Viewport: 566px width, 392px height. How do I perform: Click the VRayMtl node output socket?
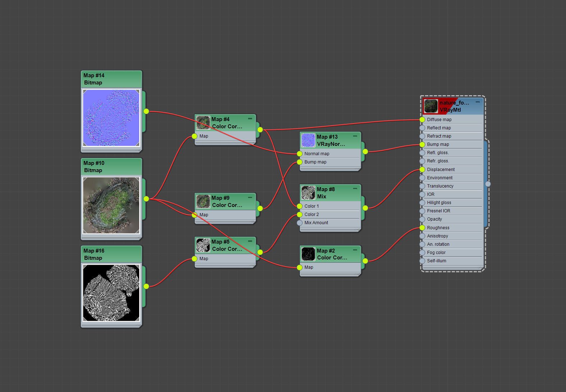click(488, 184)
